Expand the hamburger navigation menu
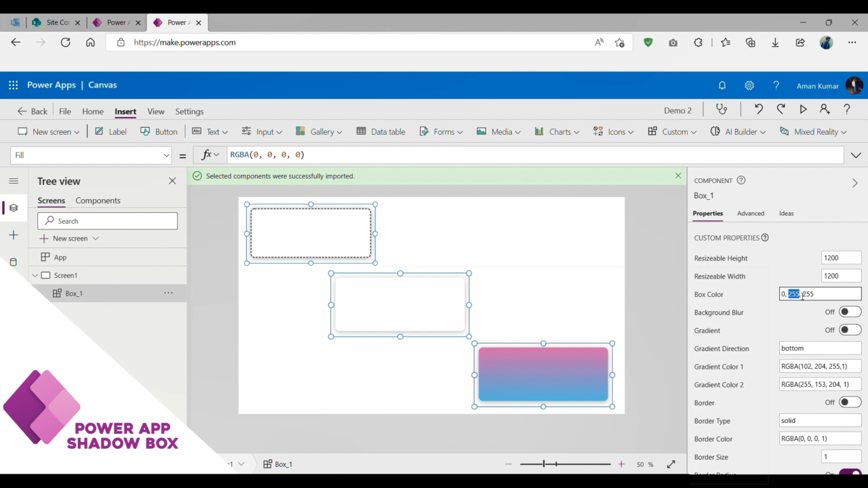The image size is (868, 488). [x=14, y=181]
